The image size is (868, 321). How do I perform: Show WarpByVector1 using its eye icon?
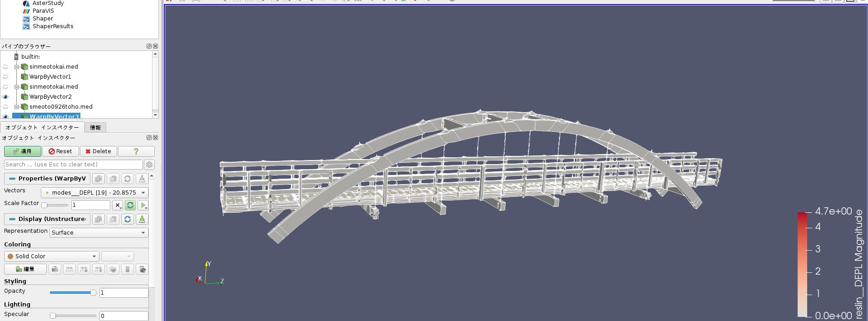[5, 77]
